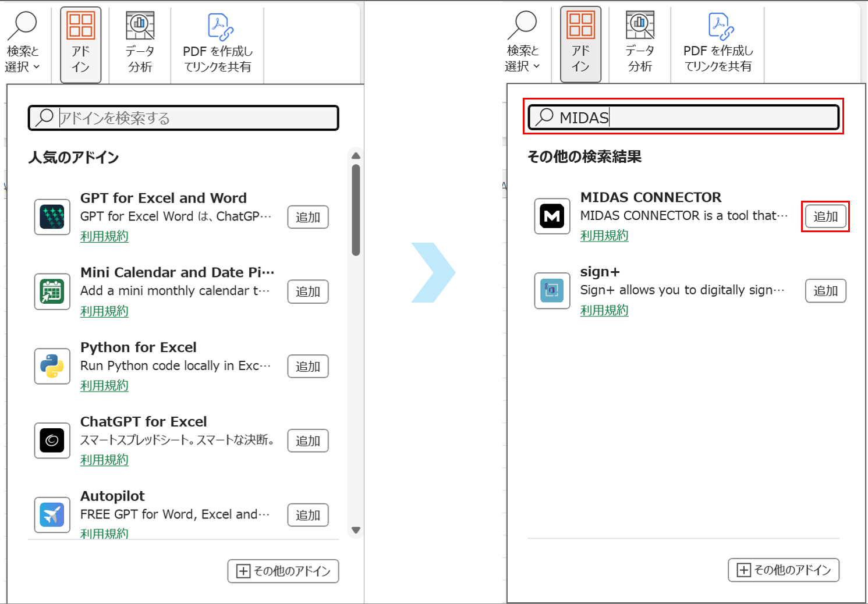Viewport: 868px width, 604px height.
Task: Click アドイン ribbon button in left panel
Action: click(81, 45)
